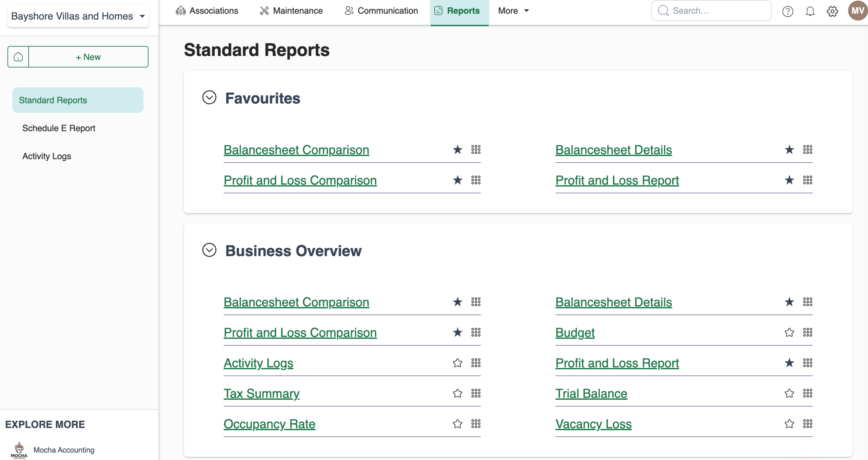Viewport: 868px width, 460px height.
Task: Open Mocha Accounting under Explore More
Action: pyautogui.click(x=64, y=450)
